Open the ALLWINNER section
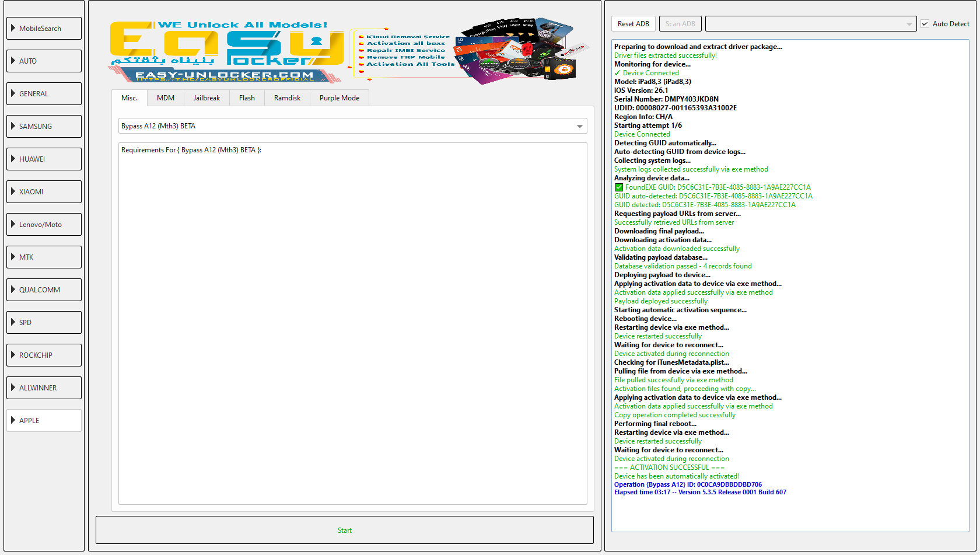 click(x=44, y=388)
